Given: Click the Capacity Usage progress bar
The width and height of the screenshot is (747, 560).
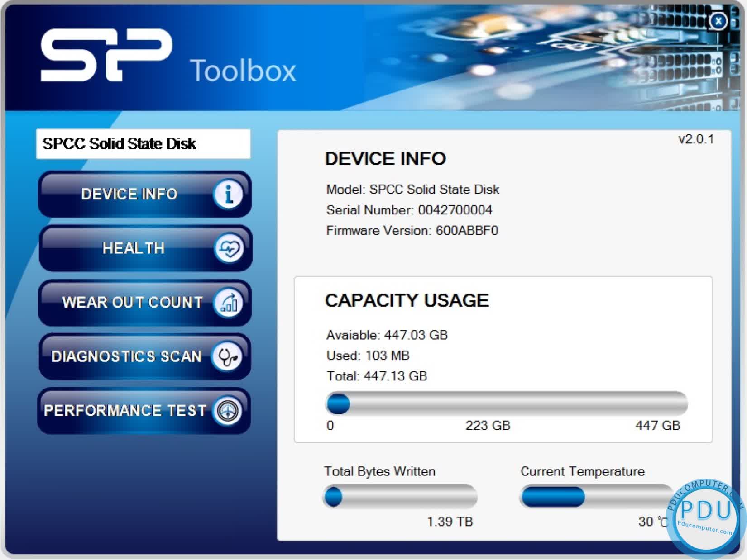Looking at the screenshot, I should (x=507, y=403).
